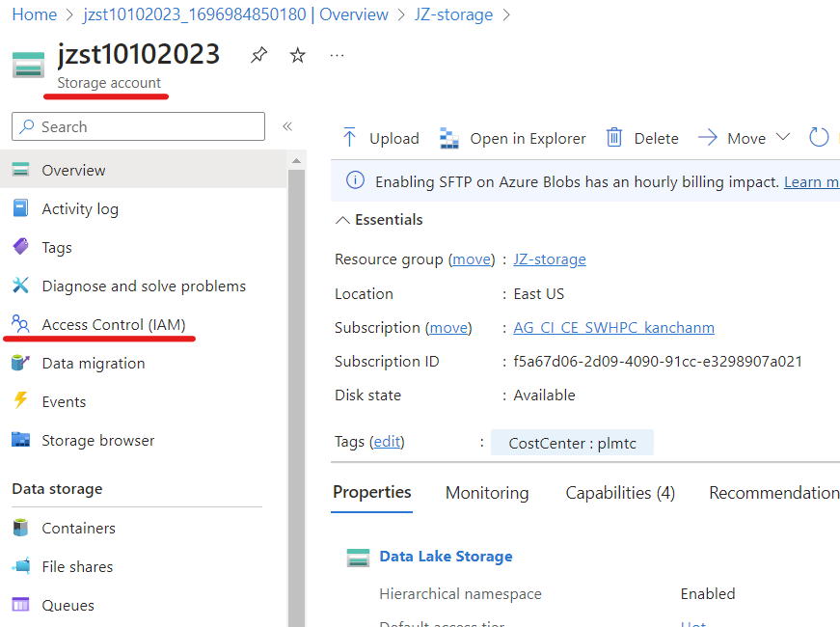Viewport: 840px width, 627px height.
Task: Select the Properties tab
Action: coord(372,492)
